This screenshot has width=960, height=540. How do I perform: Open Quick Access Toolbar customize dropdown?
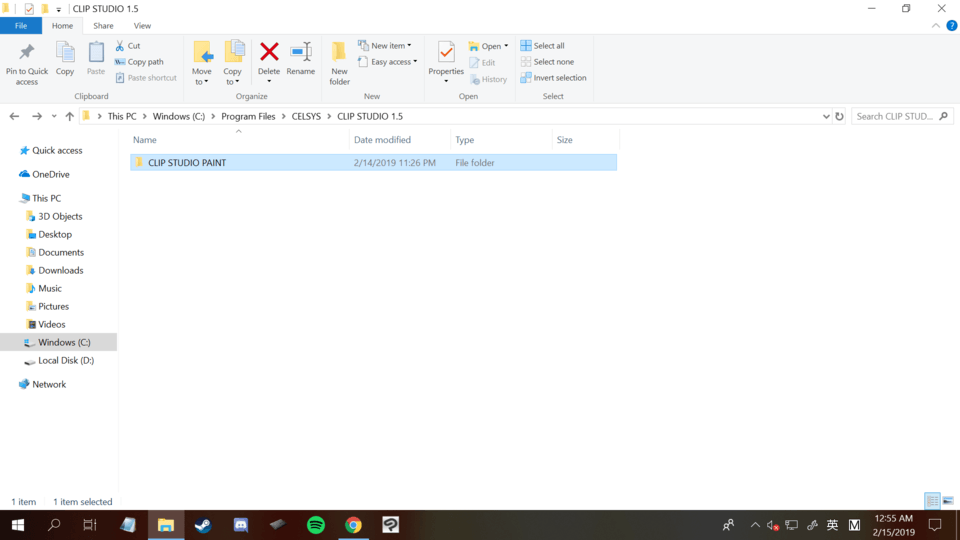point(59,9)
